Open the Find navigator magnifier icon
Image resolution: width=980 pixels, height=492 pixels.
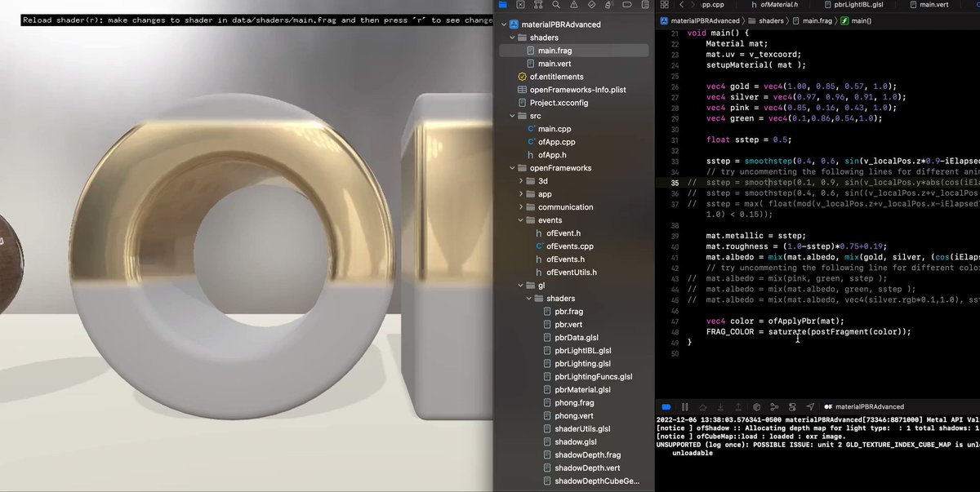point(555,5)
